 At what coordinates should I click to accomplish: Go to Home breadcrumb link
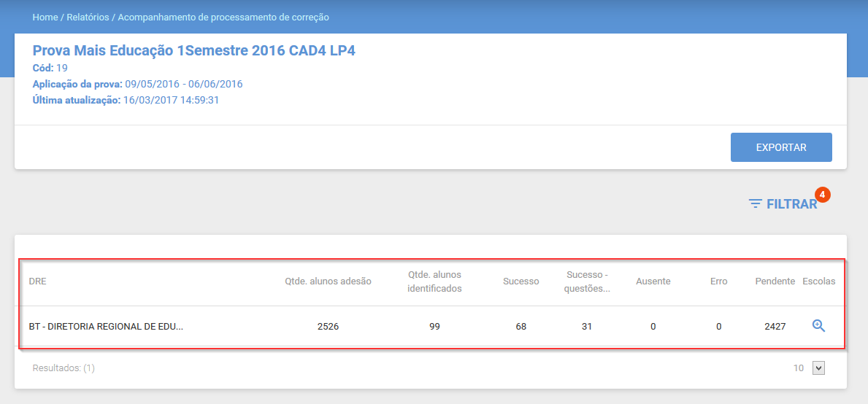[x=45, y=17]
